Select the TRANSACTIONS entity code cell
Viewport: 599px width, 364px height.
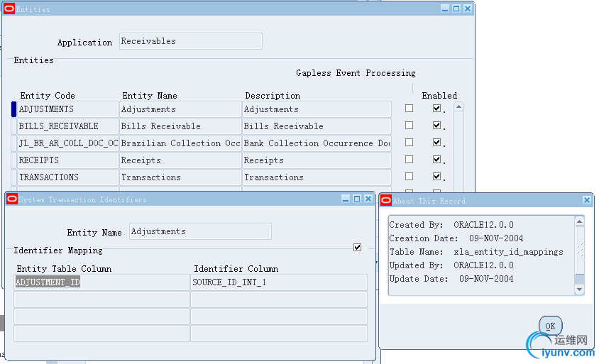[67, 177]
